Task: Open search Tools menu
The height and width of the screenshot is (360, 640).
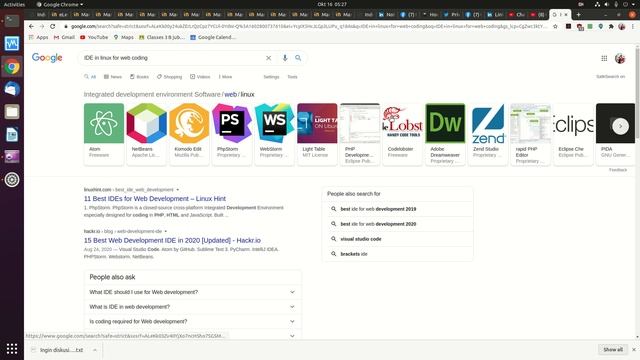Action: 292,77
